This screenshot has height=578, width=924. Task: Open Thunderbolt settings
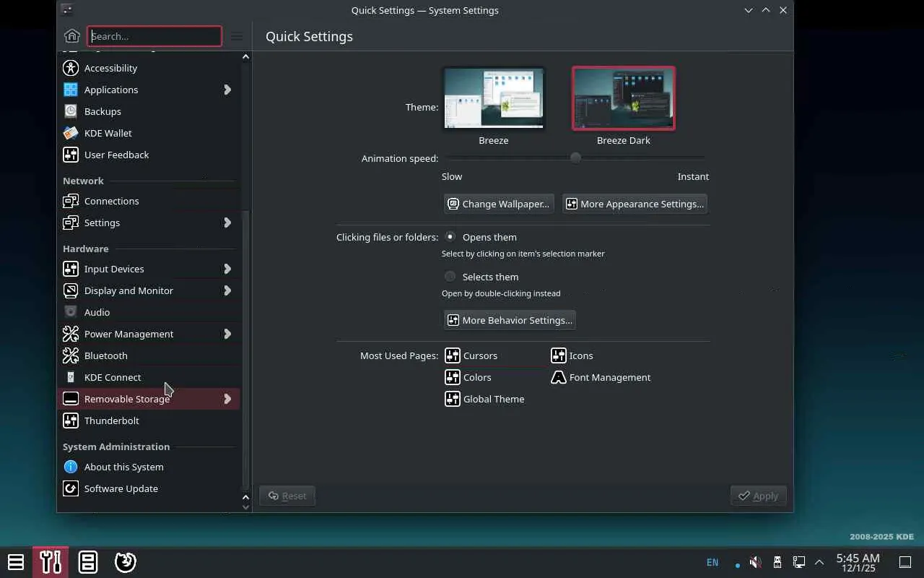pos(149,420)
